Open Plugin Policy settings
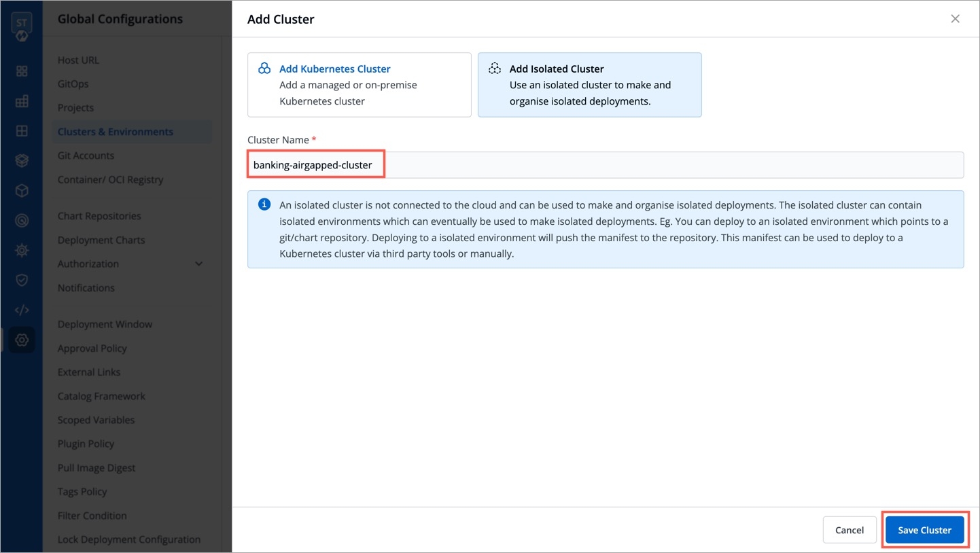Image resolution: width=980 pixels, height=553 pixels. point(86,444)
